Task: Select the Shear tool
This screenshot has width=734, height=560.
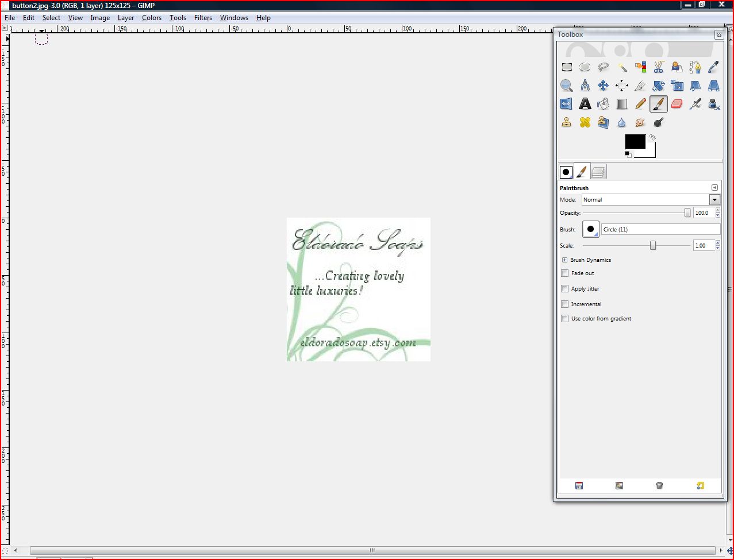Action: (x=695, y=86)
